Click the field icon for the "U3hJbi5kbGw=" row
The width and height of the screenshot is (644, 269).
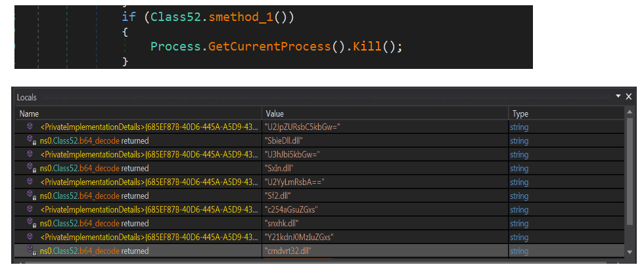pyautogui.click(x=30, y=154)
